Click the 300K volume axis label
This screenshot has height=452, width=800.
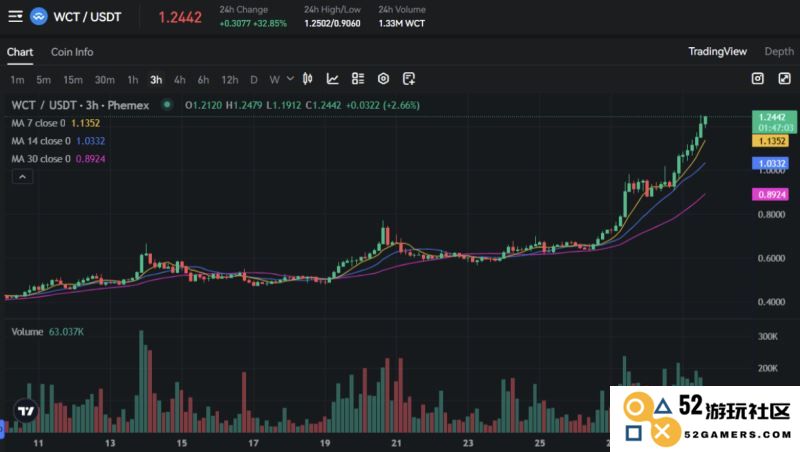coord(767,336)
